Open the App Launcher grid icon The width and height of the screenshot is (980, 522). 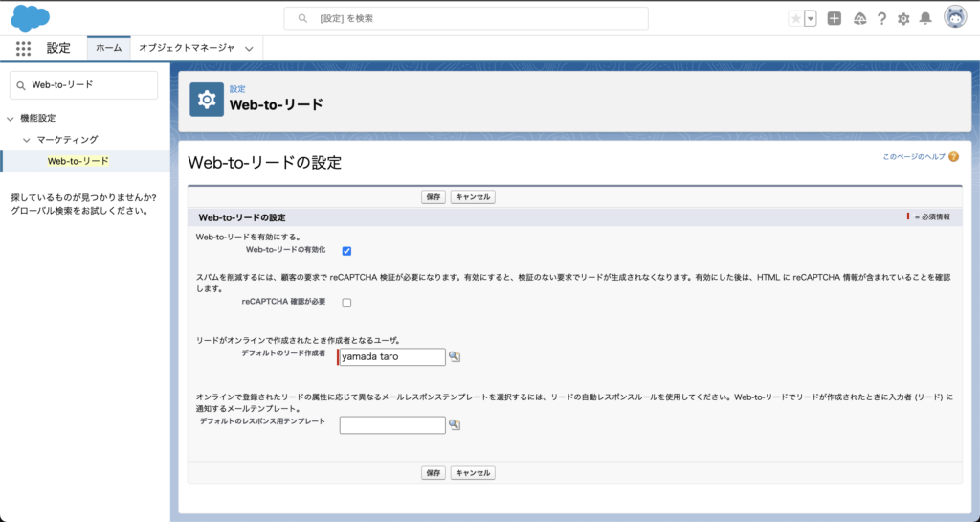coord(23,48)
